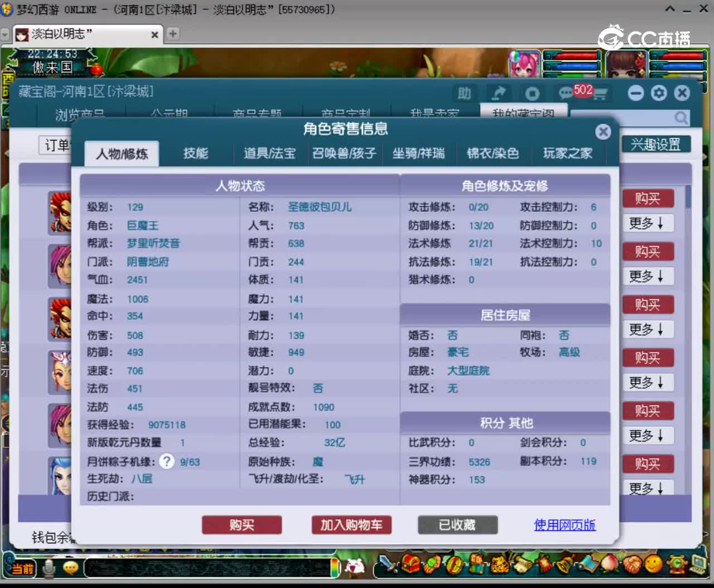714x588 pixels.
Task: Click the 已收藏 button
Action: point(457,525)
